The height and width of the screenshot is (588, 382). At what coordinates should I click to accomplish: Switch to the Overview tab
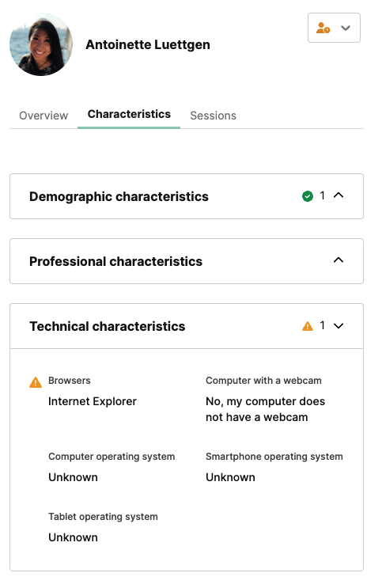[43, 116]
